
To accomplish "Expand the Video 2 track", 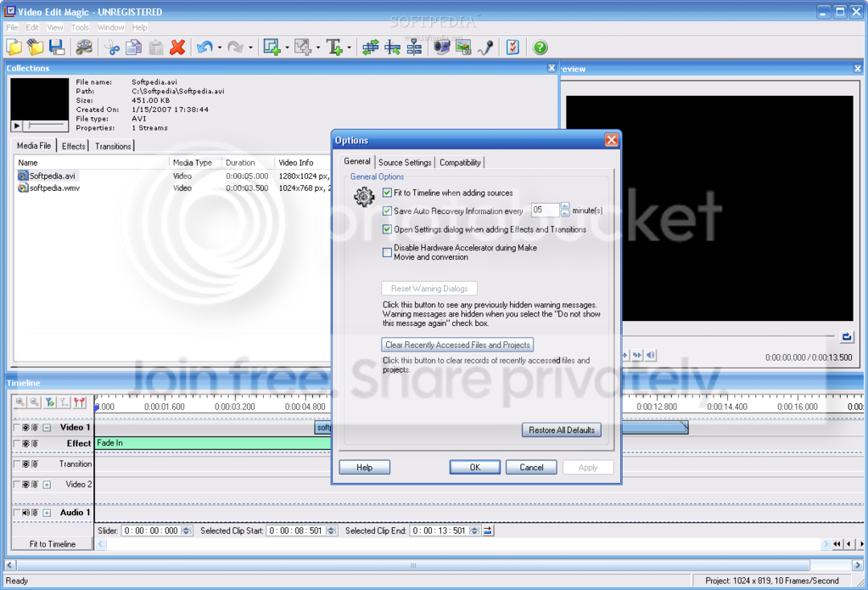I will (x=47, y=485).
